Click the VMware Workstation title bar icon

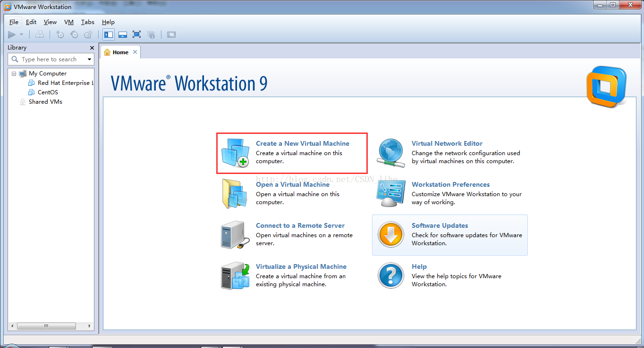7,7
